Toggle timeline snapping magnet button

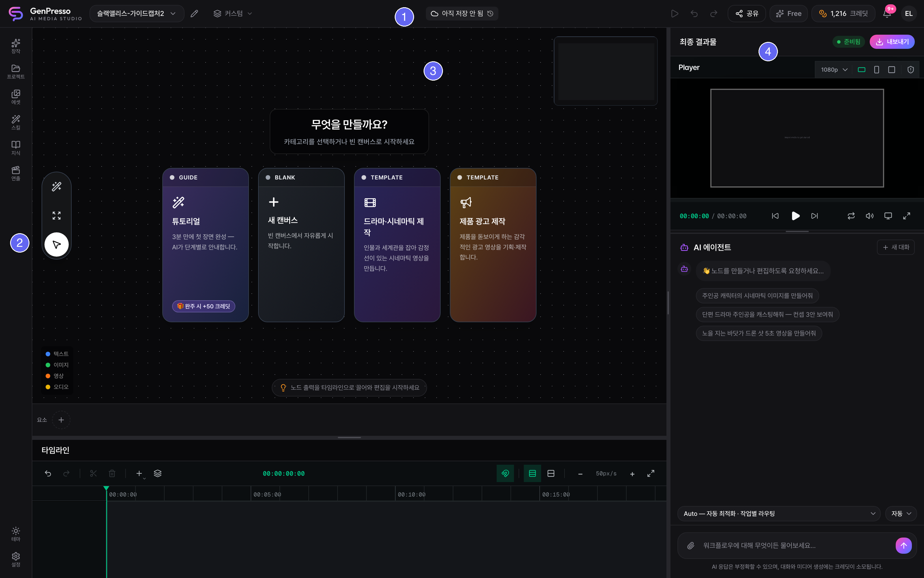click(x=505, y=474)
